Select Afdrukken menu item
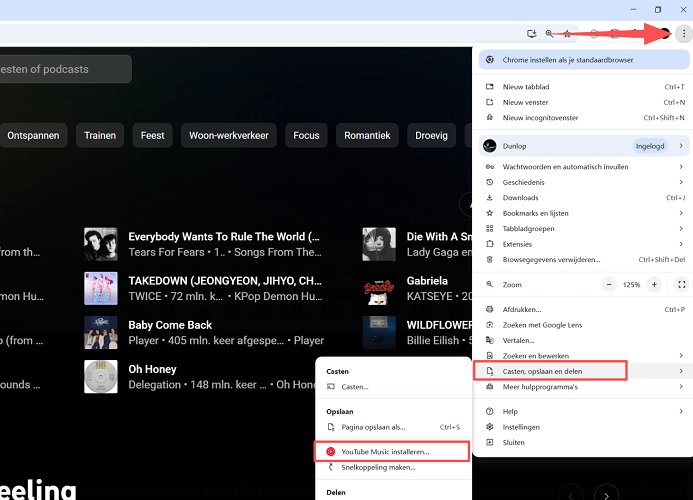 point(584,309)
